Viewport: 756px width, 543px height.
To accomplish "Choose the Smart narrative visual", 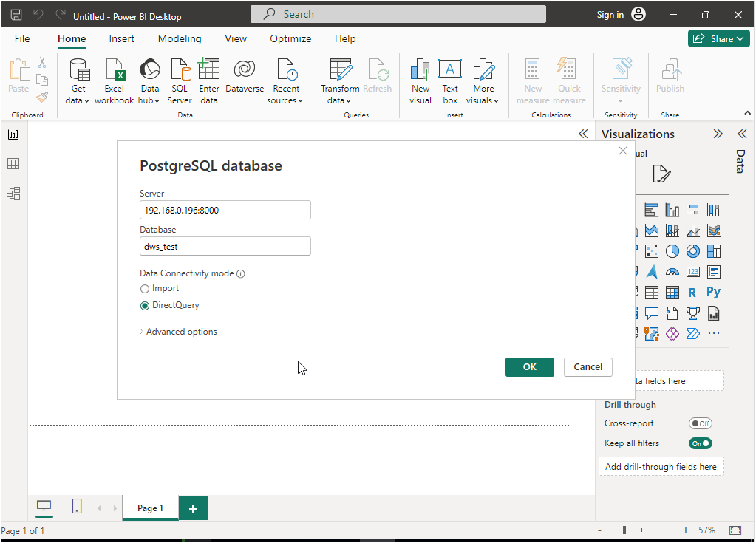I will (672, 314).
